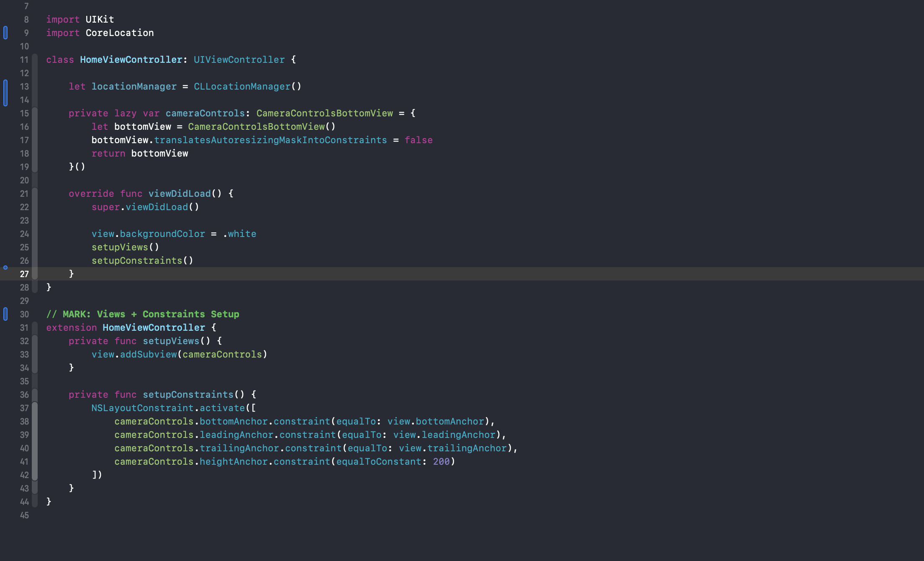Fold the HomeViewController class via ribbon at line 11

tap(35, 59)
